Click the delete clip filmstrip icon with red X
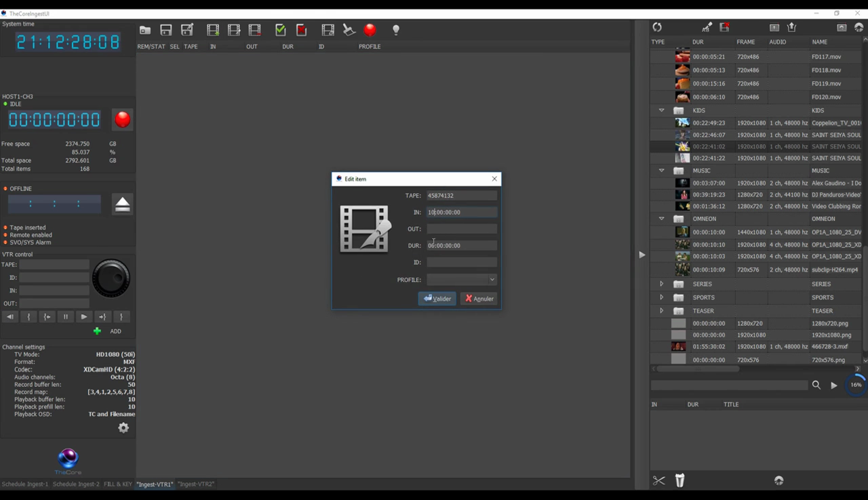The width and height of the screenshot is (868, 500). (724, 27)
